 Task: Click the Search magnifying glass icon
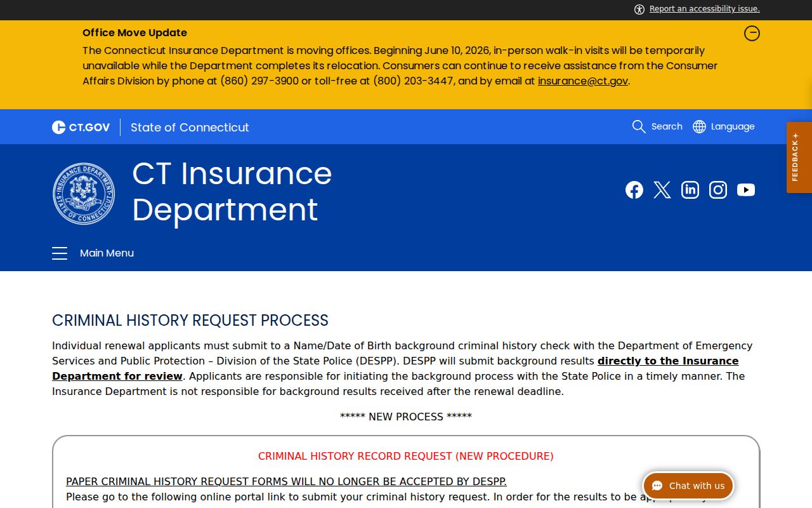point(639,126)
